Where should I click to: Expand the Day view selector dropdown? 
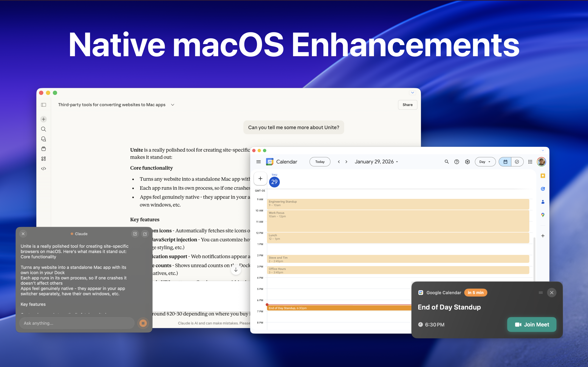[485, 162]
